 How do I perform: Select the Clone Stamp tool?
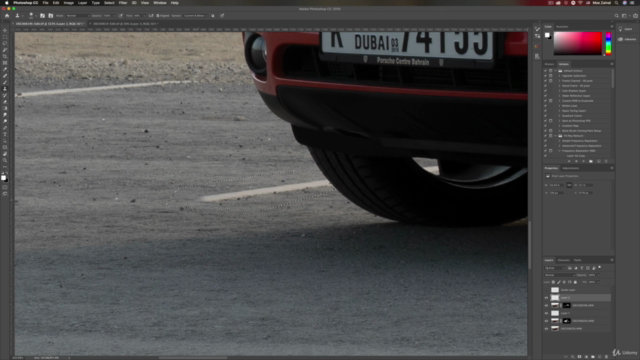[x=5, y=89]
